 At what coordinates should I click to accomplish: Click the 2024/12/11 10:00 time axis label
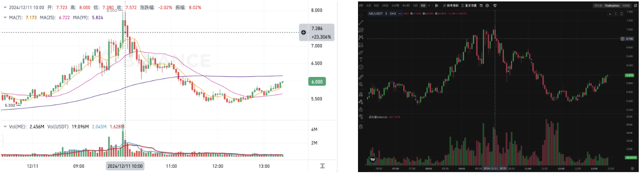(x=125, y=166)
